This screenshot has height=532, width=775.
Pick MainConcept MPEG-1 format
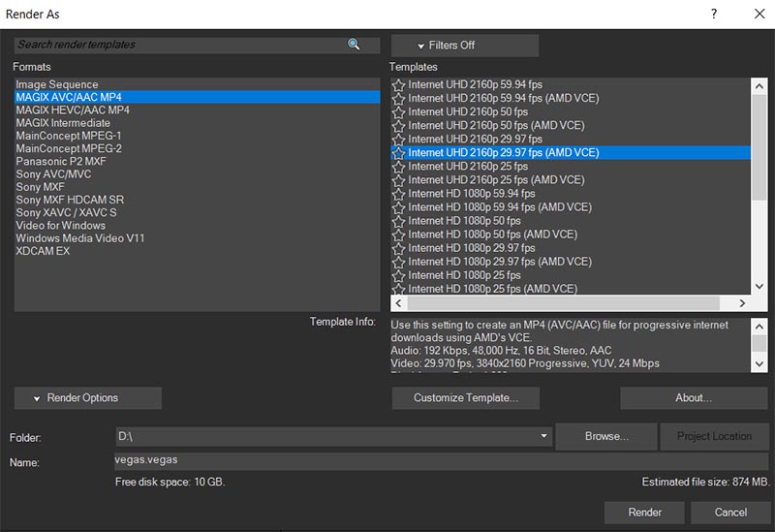click(x=198, y=136)
